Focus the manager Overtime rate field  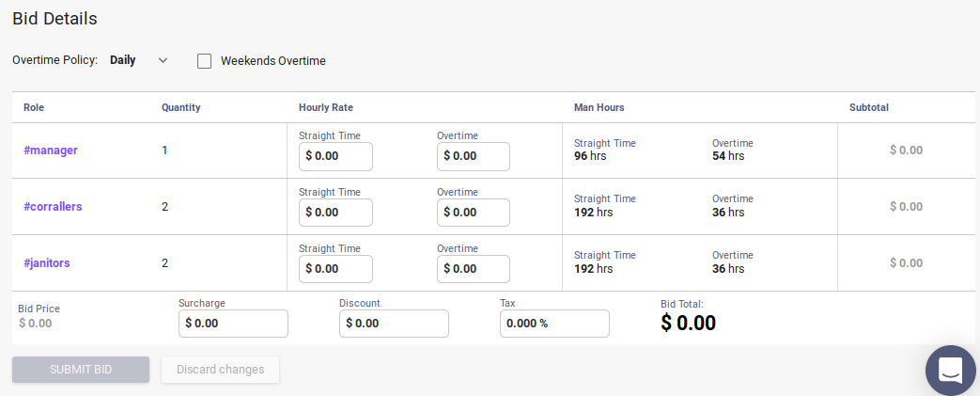point(474,156)
